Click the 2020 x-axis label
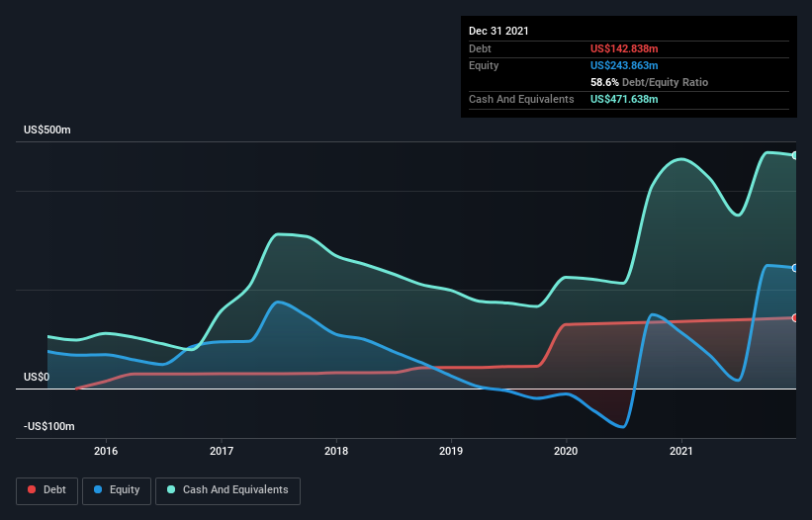812x520 pixels. [x=566, y=451]
